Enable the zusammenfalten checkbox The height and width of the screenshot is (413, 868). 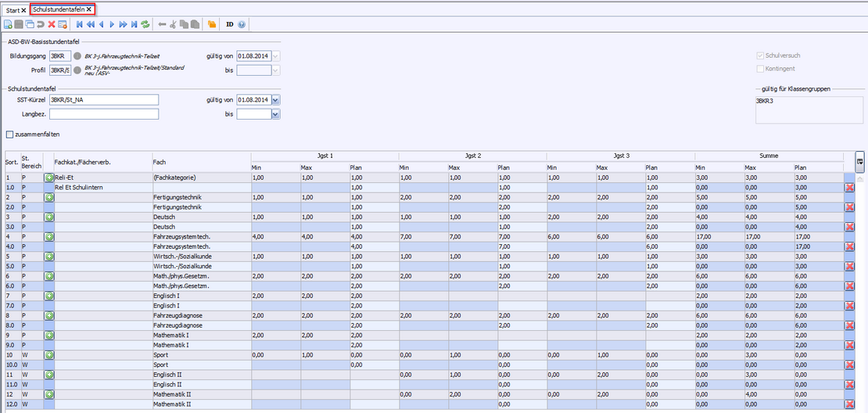(9, 135)
